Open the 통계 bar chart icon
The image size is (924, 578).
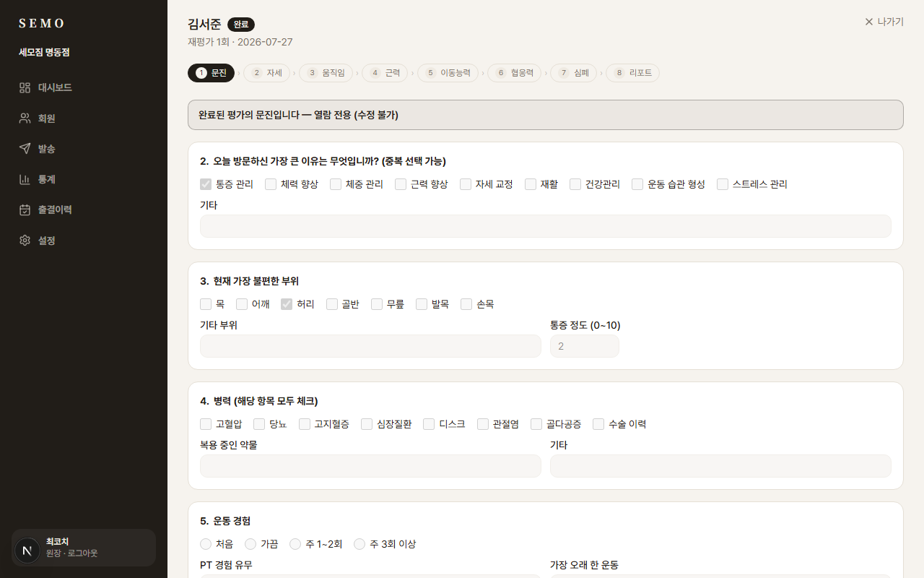pos(25,179)
